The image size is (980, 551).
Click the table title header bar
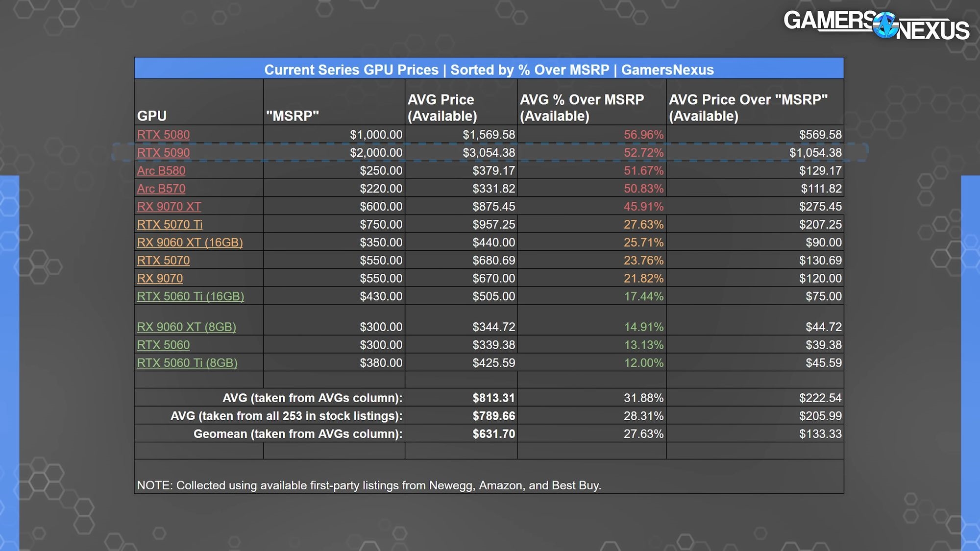tap(489, 70)
